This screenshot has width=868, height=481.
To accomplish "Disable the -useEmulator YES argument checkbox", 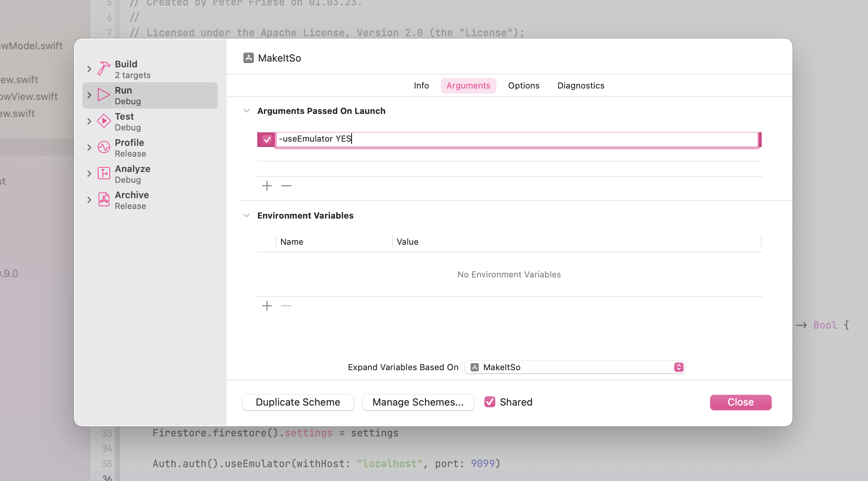I will [x=267, y=139].
